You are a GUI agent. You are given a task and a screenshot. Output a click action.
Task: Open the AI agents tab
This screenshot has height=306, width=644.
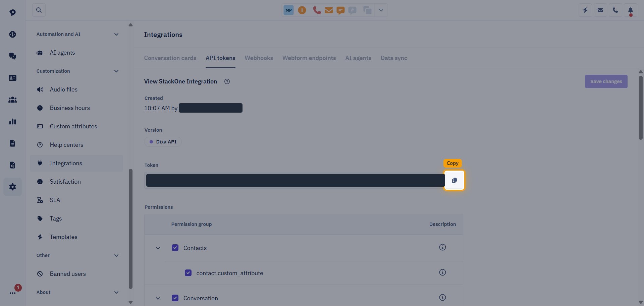(x=358, y=58)
